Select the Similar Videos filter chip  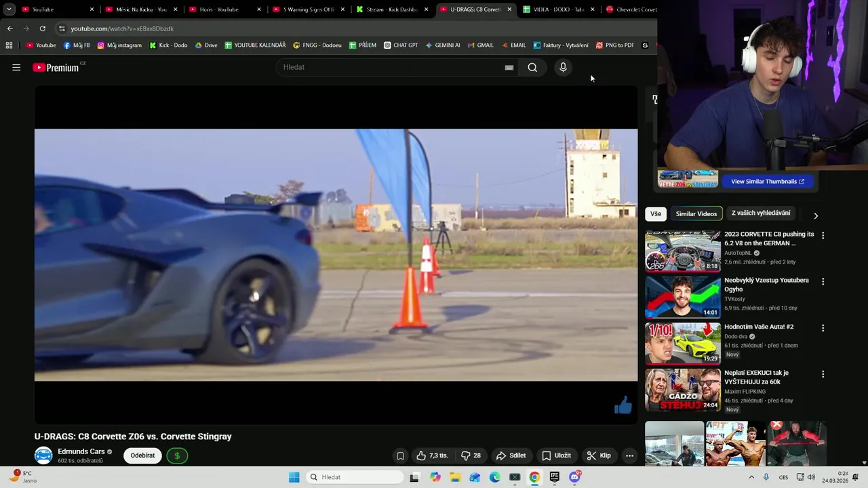pos(696,213)
